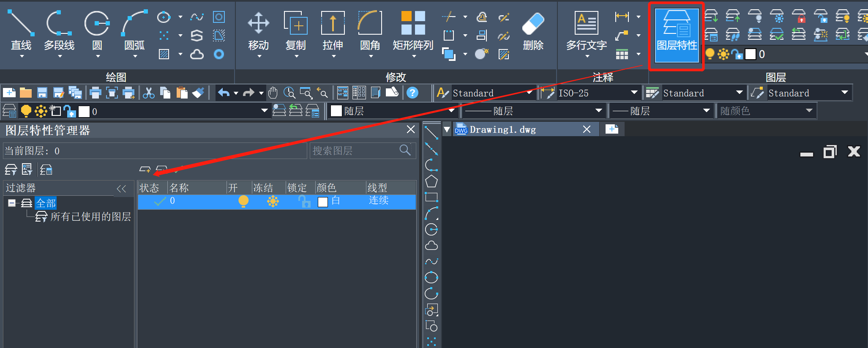Image resolution: width=868 pixels, height=348 pixels.
Task: Click the 删除 erase tool
Action: tap(533, 32)
